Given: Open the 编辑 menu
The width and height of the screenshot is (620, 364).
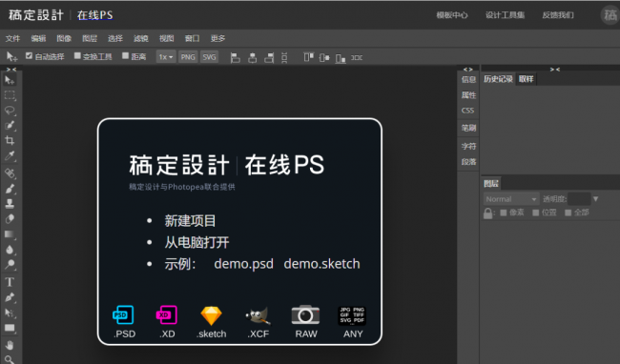Looking at the screenshot, I should tap(38, 38).
